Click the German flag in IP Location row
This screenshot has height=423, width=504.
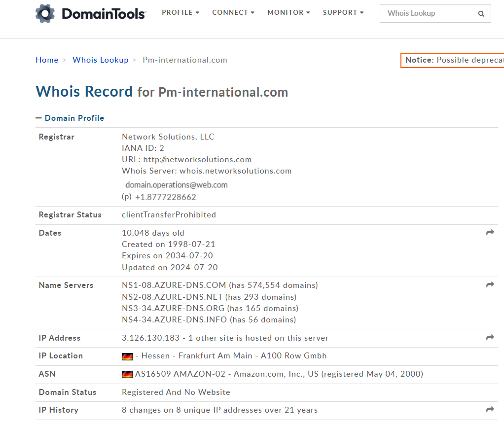point(127,356)
